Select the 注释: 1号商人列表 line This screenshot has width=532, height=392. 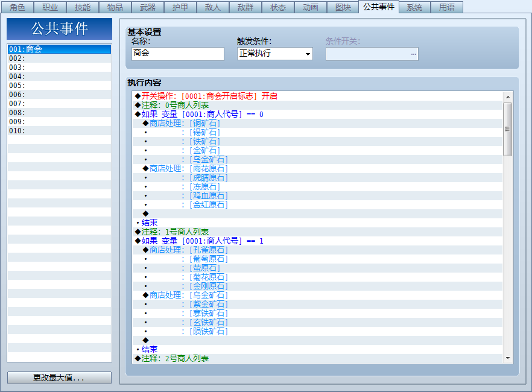[317, 232]
